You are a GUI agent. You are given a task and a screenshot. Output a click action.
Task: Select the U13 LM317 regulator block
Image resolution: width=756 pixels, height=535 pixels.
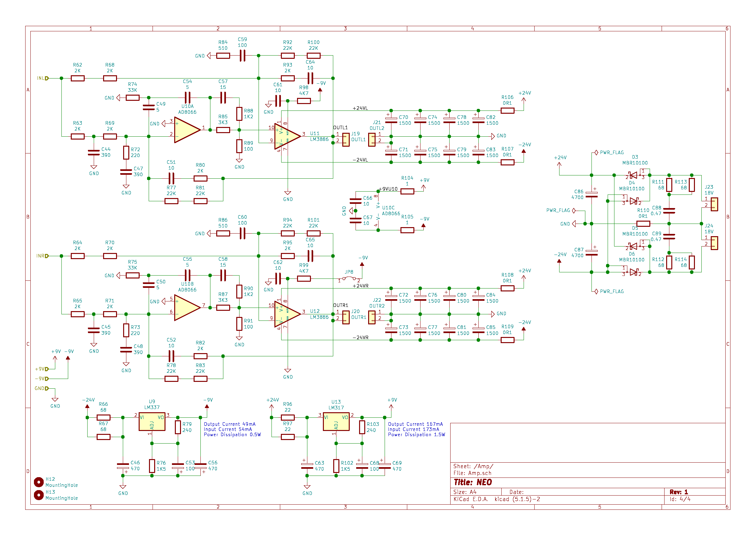pyautogui.click(x=336, y=421)
